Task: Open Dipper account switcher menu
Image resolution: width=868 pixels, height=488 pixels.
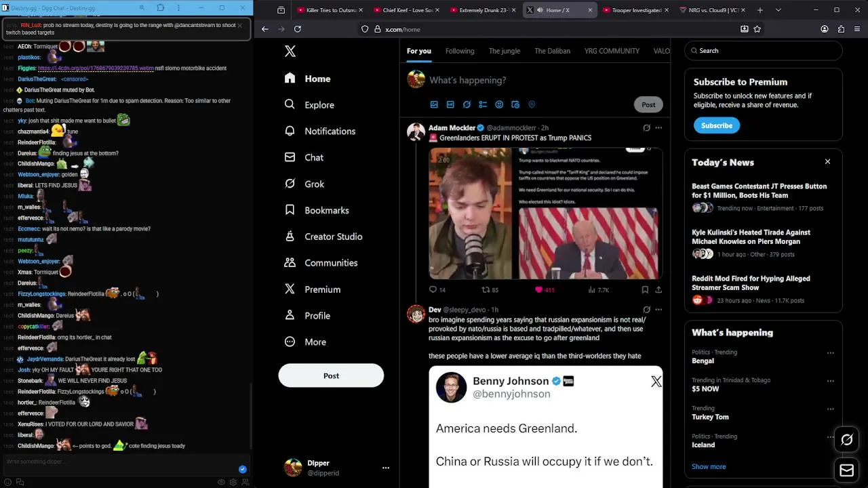Action: click(x=385, y=468)
